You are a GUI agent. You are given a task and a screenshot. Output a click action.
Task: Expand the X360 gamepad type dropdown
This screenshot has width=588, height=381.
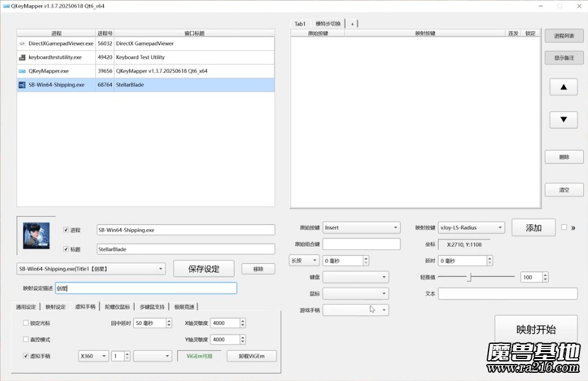click(x=93, y=356)
